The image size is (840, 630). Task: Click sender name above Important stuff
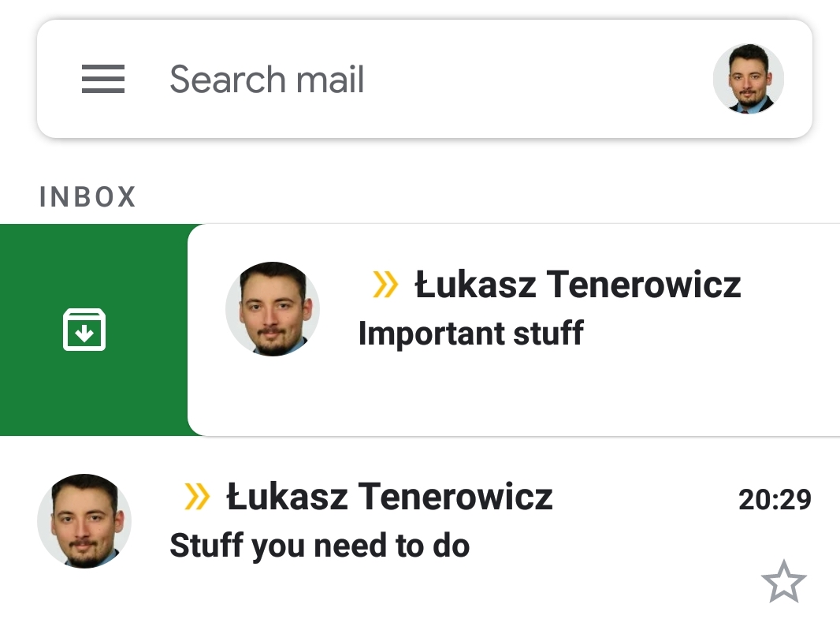pos(578,285)
